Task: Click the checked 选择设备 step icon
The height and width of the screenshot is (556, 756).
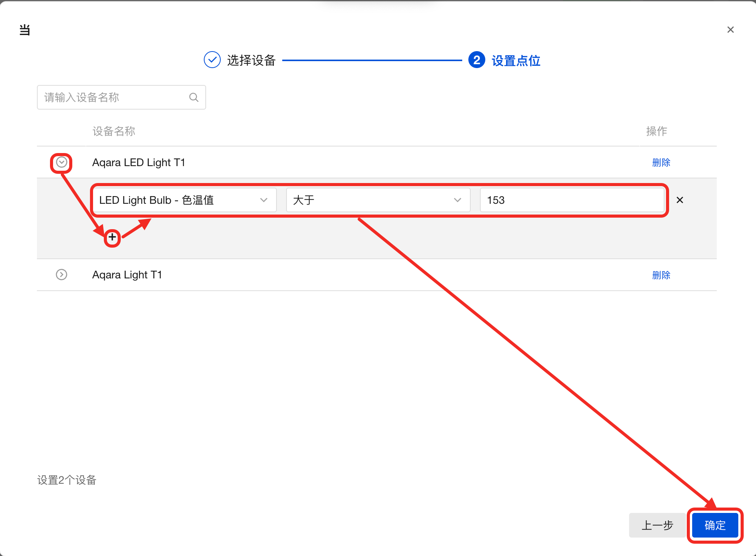Action: coord(212,60)
